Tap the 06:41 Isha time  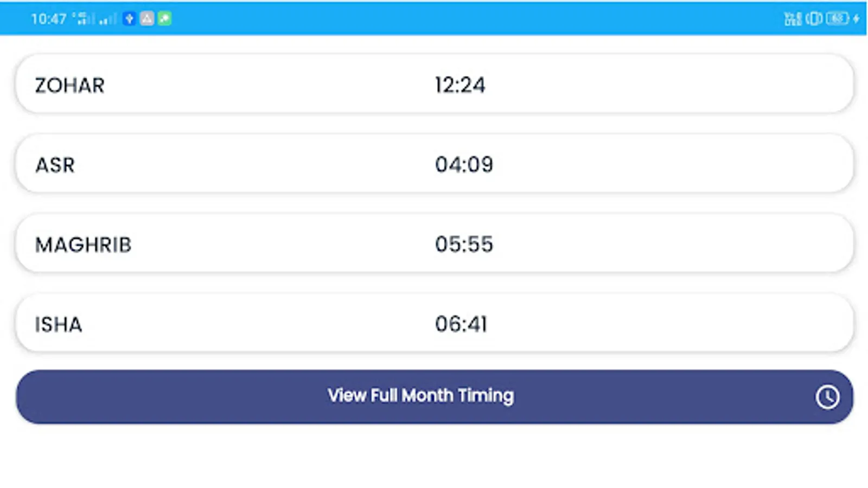(x=461, y=324)
